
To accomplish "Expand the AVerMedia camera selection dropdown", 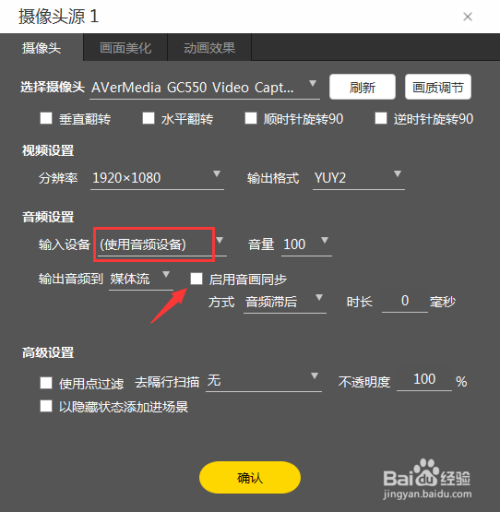I will pos(204,87).
